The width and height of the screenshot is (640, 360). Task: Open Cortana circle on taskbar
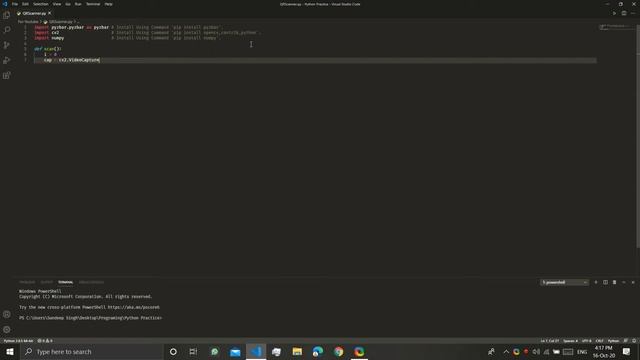click(x=173, y=351)
